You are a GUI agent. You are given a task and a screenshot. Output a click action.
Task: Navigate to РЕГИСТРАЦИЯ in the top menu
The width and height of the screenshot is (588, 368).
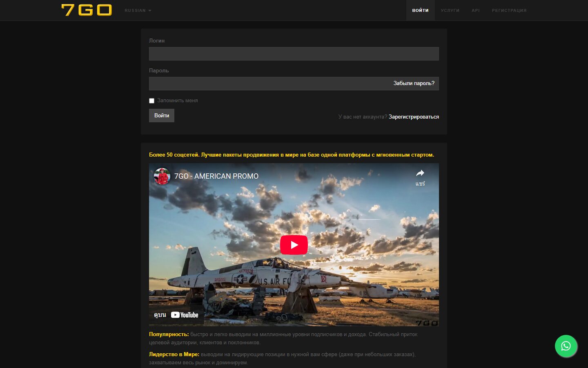click(509, 10)
